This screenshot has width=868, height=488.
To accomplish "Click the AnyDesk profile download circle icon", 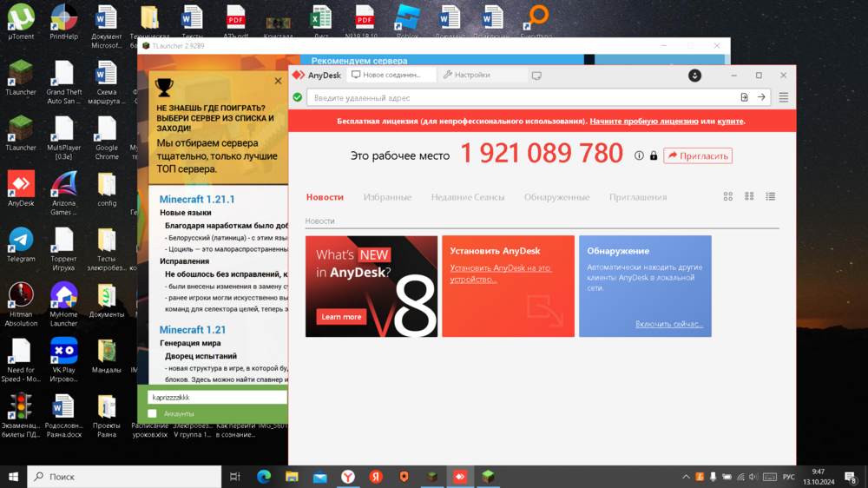I will 694,76.
